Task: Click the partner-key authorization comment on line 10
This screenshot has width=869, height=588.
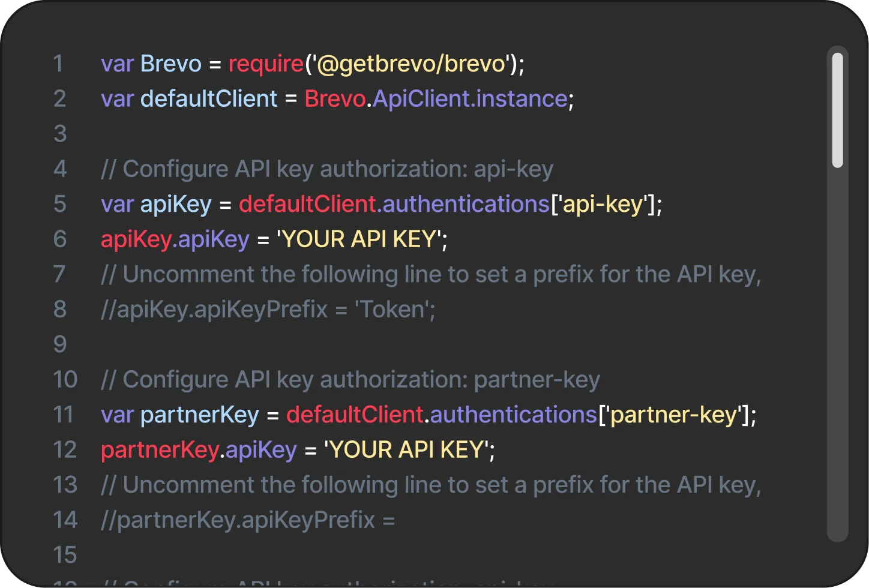Action: 350,380
